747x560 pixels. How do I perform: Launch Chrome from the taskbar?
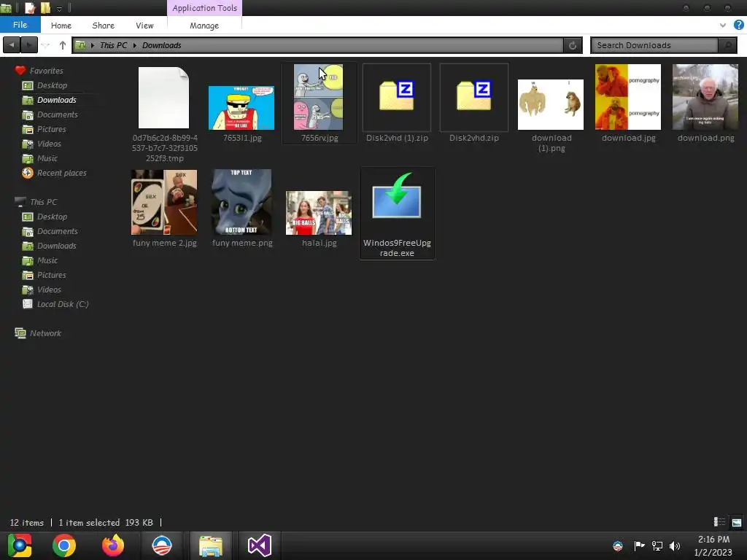click(64, 545)
